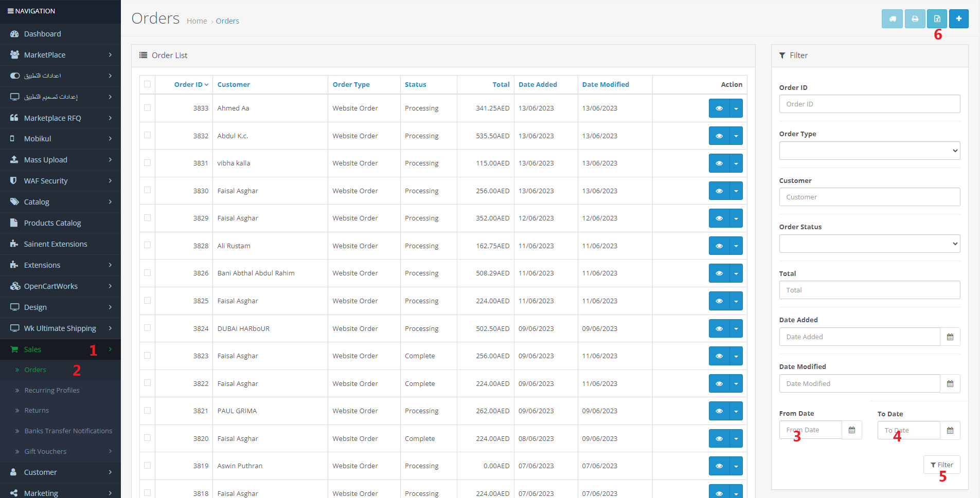Export orders to Excel file icon
980x498 pixels.
(x=937, y=19)
